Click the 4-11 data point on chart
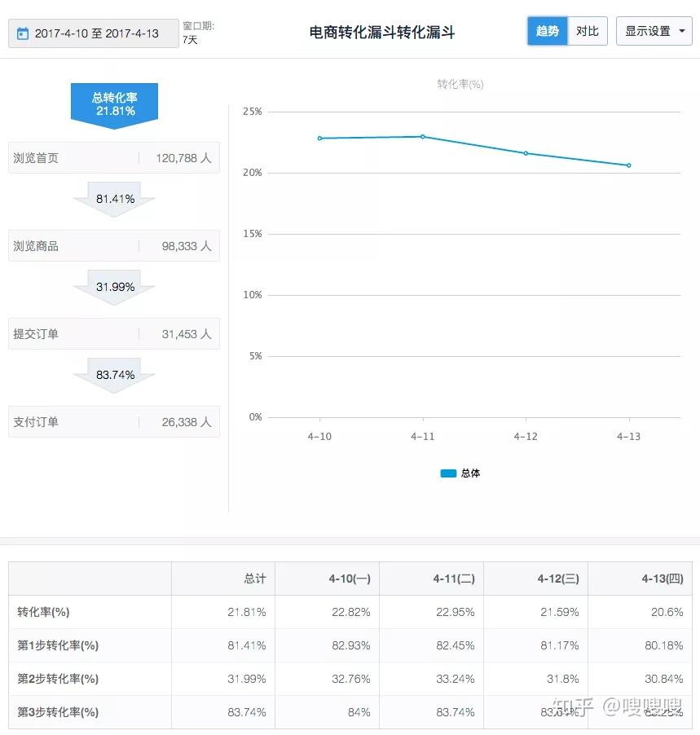Image resolution: width=700 pixels, height=735 pixels. (x=423, y=137)
